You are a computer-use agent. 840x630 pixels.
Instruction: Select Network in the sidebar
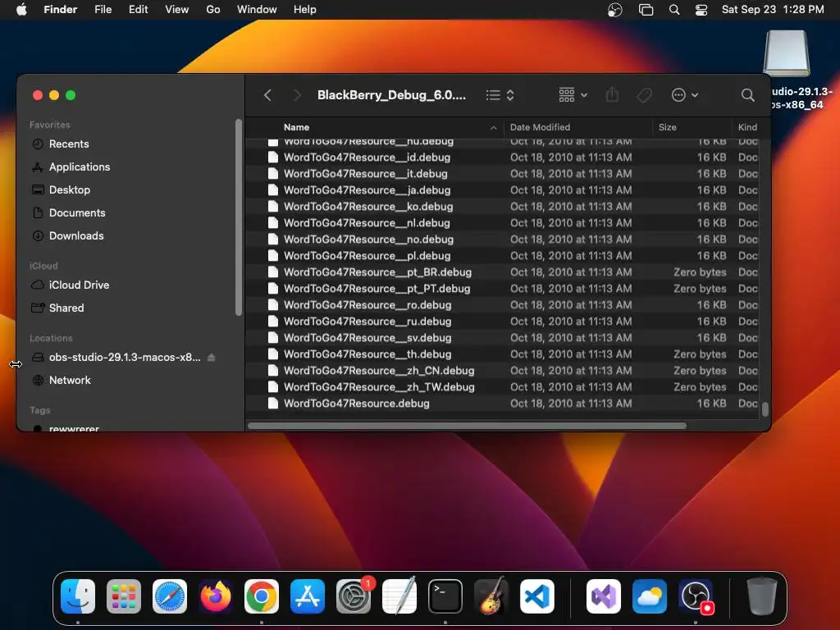coord(70,381)
